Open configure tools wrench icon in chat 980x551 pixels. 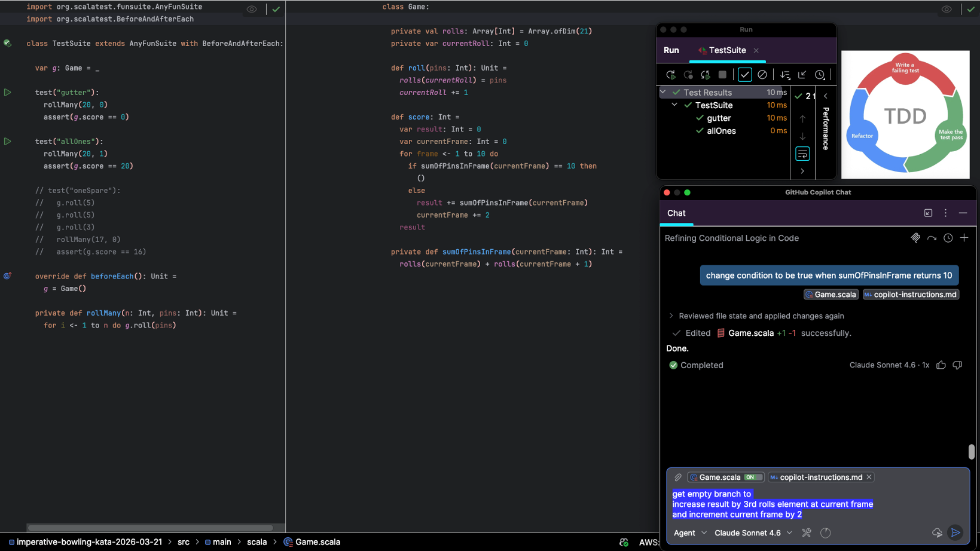point(807,532)
